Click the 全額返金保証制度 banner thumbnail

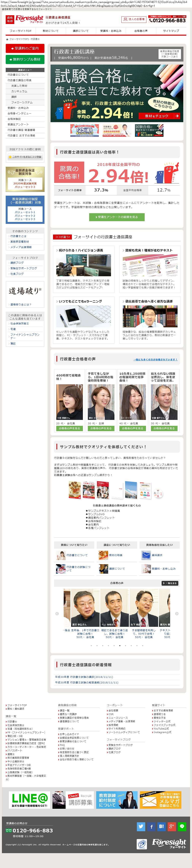[x=117, y=130]
